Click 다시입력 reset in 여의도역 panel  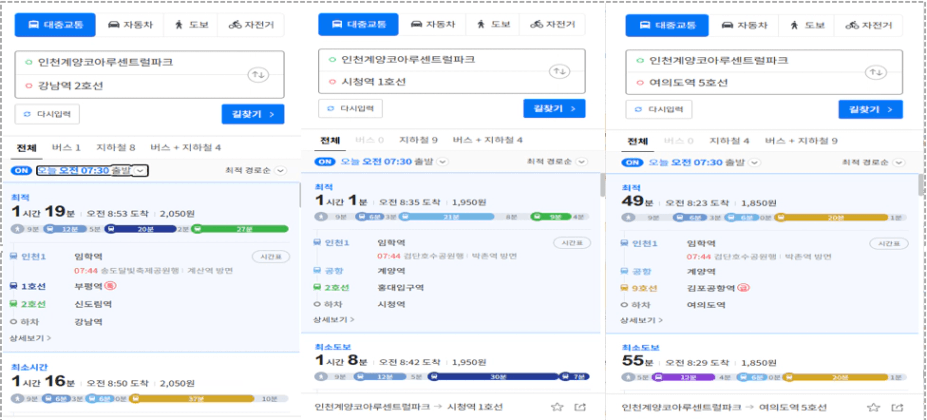pos(658,109)
